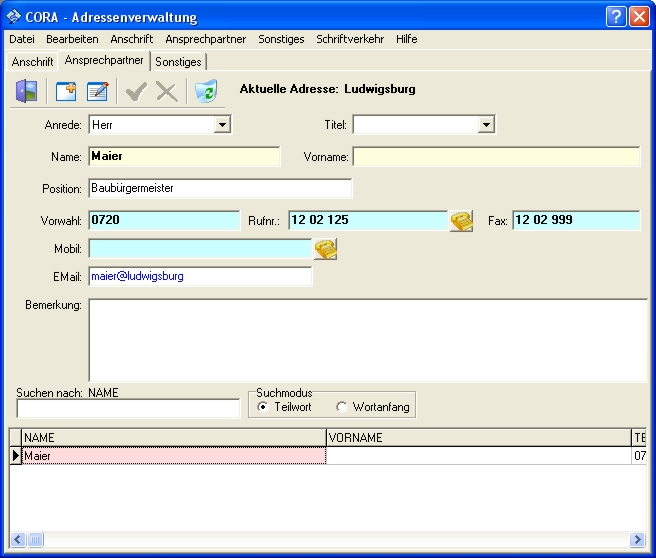Select the Wortanfang search mode
This screenshot has height=558, width=656.
(341, 407)
